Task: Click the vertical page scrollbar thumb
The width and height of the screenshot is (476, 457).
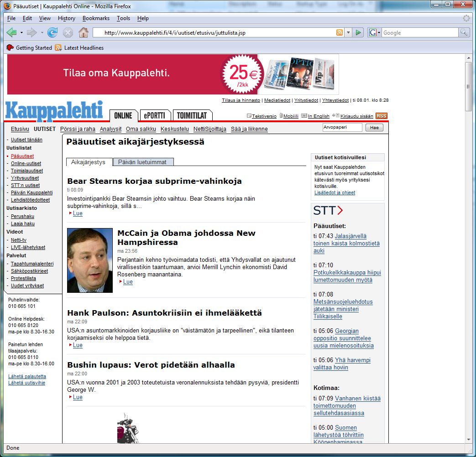Action: (x=468, y=87)
